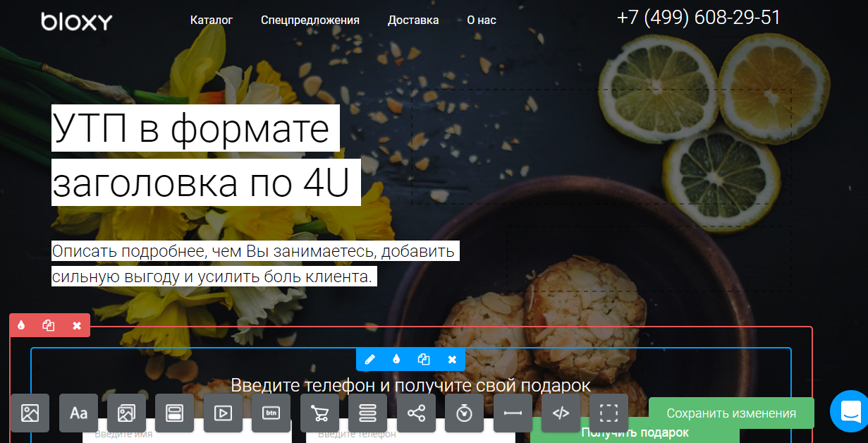This screenshot has height=443, width=868.
Task: Insert social share block
Action: coord(416,413)
